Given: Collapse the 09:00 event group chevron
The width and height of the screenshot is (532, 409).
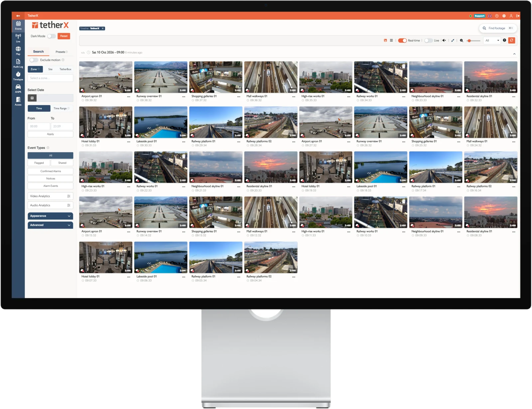Looking at the screenshot, I should point(514,54).
